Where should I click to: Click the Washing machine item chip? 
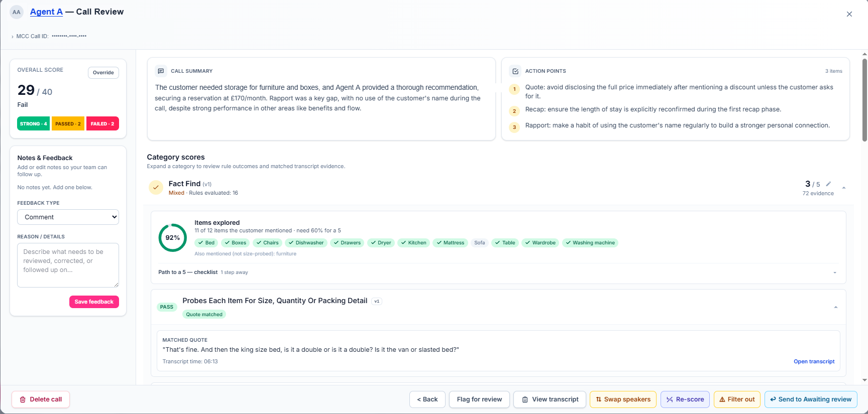pyautogui.click(x=590, y=243)
